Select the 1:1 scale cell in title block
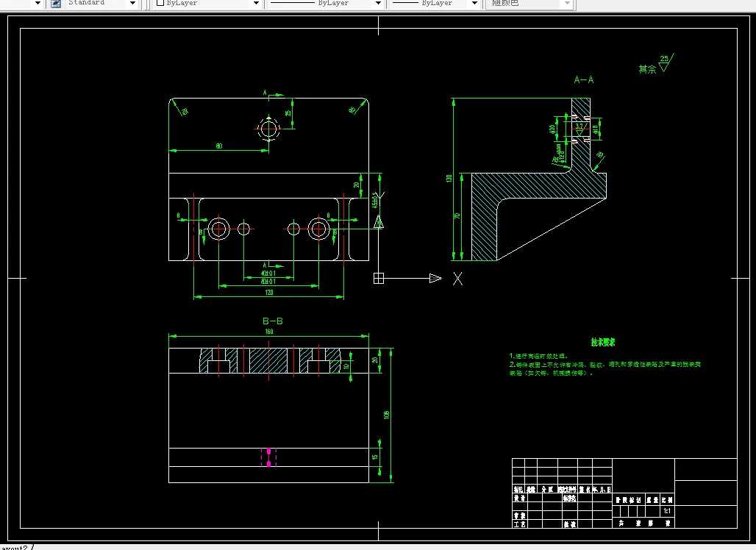 [667, 511]
